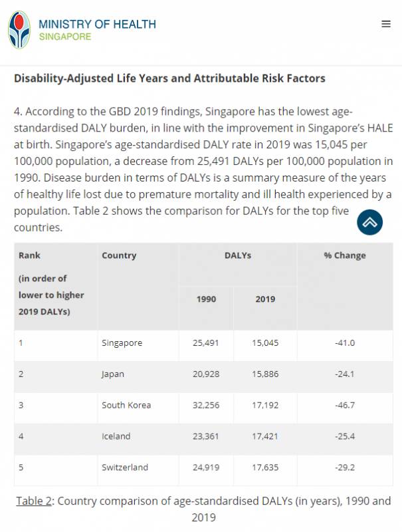
Task: Click the Iceland row of the DALYs table
Action: (x=114, y=436)
